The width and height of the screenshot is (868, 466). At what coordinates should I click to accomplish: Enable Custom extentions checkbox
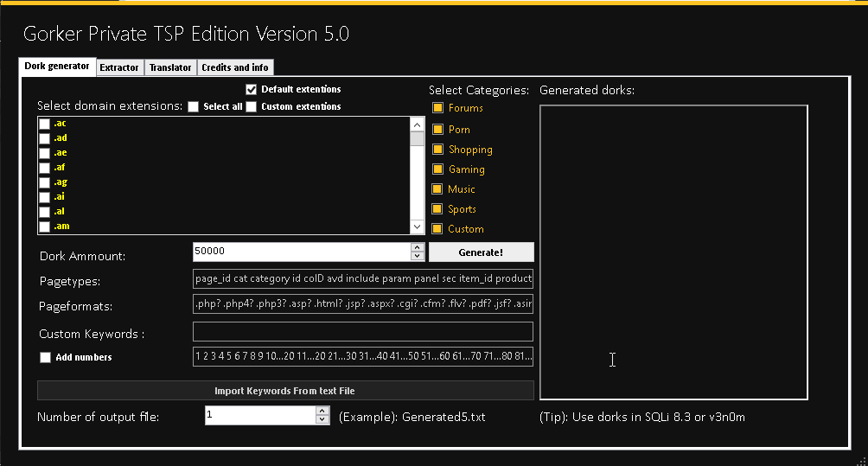(252, 107)
